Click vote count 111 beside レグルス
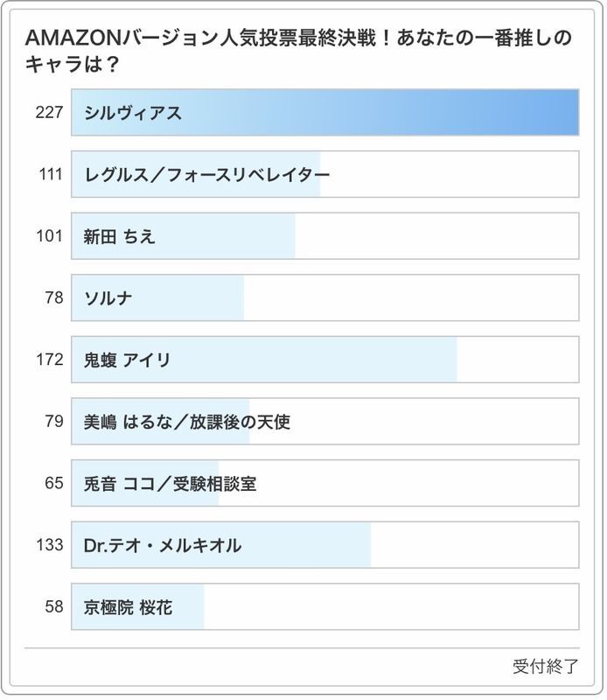 [52, 174]
